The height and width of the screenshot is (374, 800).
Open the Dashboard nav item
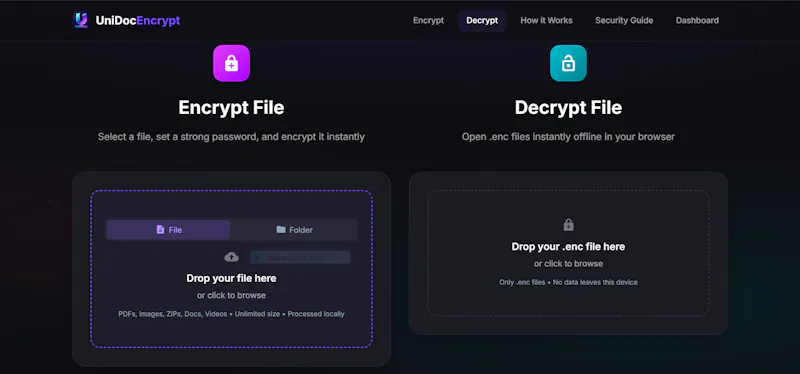click(697, 20)
